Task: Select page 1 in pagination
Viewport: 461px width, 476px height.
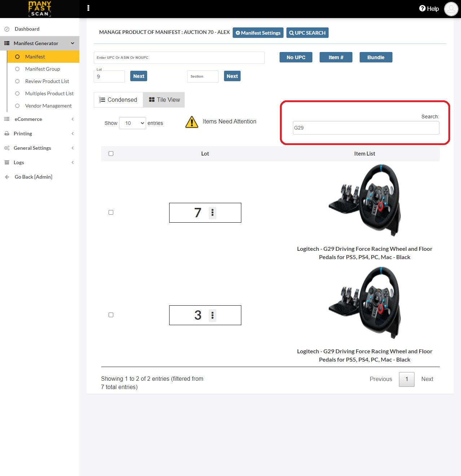Action: pos(407,379)
